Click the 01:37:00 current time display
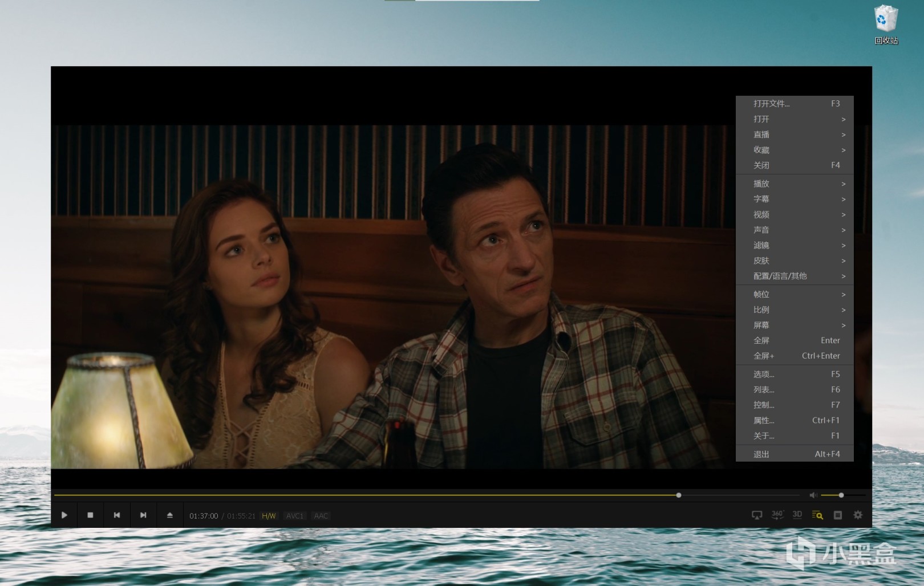Viewport: 924px width, 586px height. (204, 516)
